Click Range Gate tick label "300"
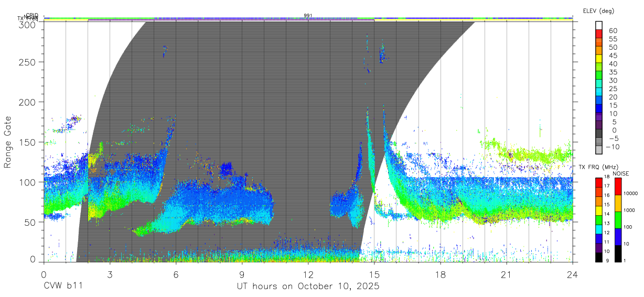644x297 pixels. (26, 24)
